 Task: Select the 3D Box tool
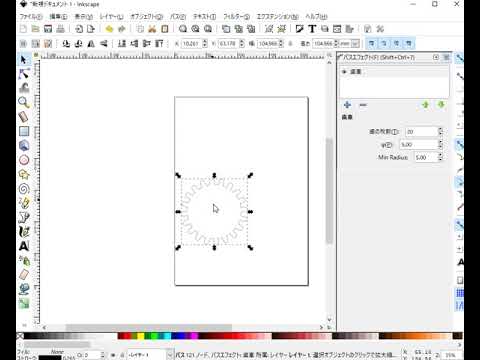[x=24, y=146]
